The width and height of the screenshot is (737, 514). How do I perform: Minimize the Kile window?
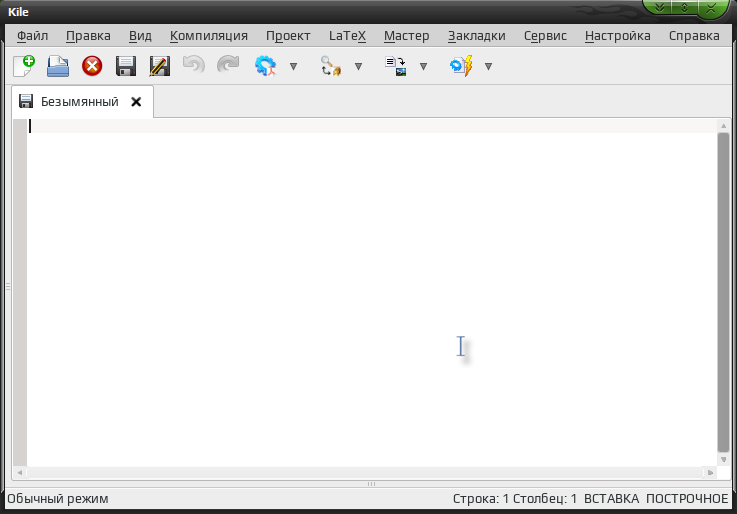click(x=659, y=8)
